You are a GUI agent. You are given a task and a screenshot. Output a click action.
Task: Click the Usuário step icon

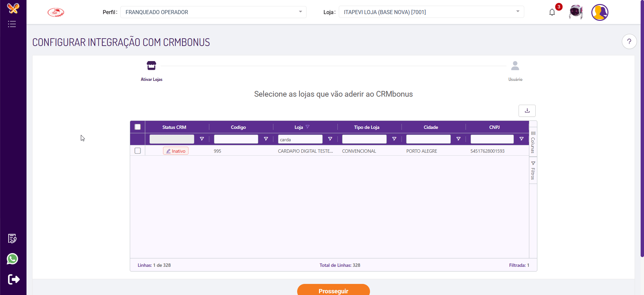click(515, 66)
